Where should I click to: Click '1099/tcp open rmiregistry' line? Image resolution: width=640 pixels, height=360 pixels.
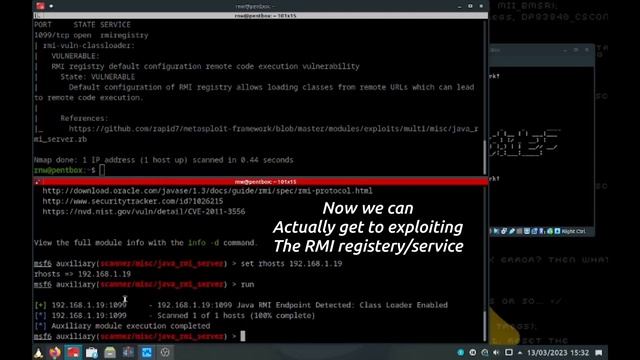(x=91, y=36)
